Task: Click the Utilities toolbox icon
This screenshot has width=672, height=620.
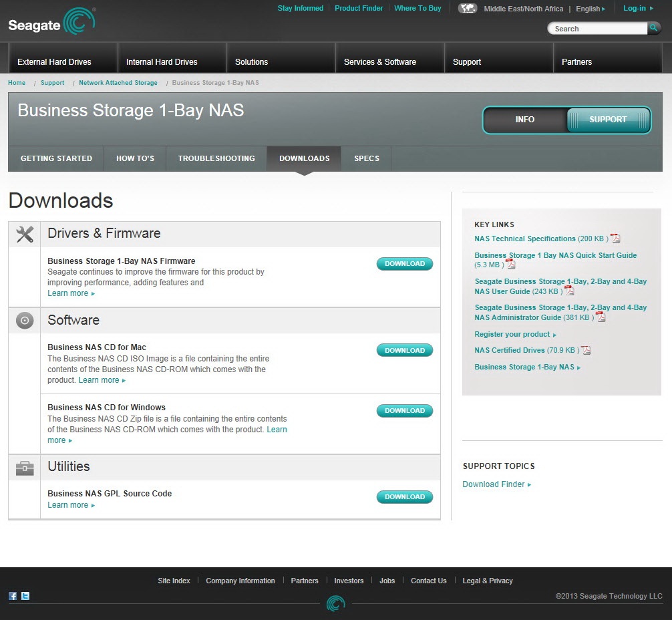Action: coord(25,468)
